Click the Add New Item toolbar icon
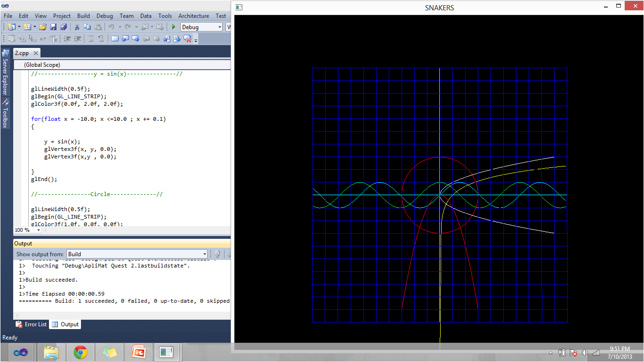Image resolution: width=644 pixels, height=362 pixels. [x=27, y=27]
